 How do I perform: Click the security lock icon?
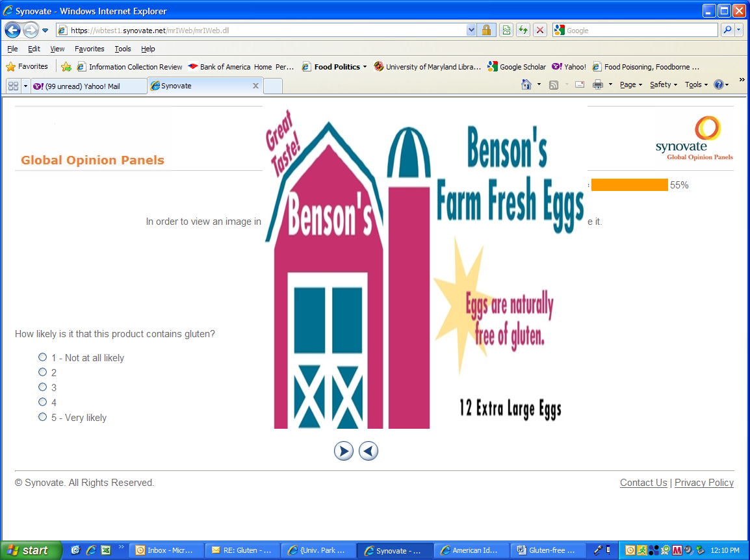click(x=486, y=30)
